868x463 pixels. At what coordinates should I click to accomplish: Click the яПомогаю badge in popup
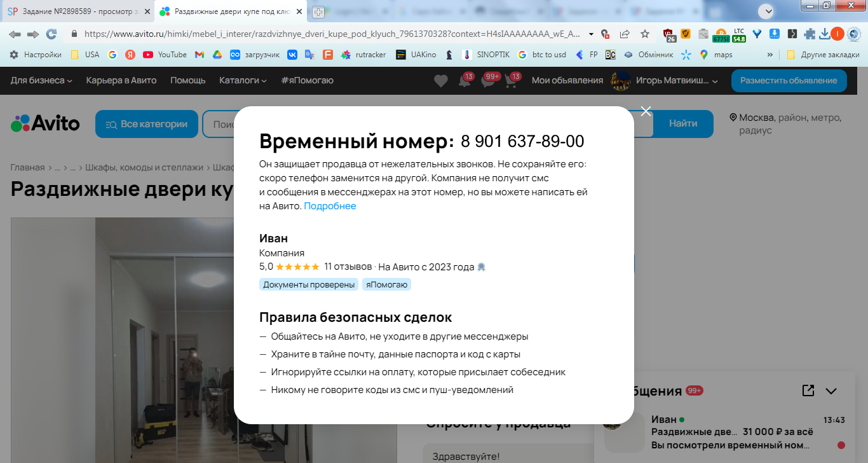tap(386, 284)
